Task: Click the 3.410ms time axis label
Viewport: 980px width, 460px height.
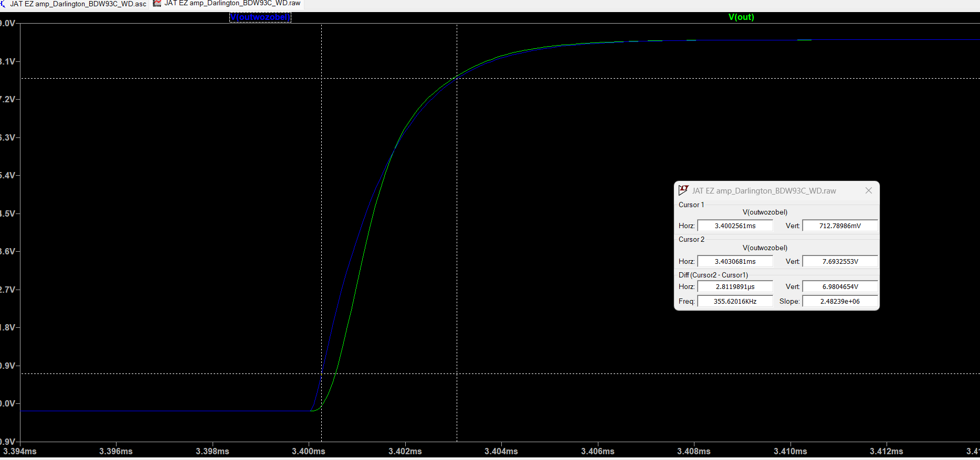Action: pos(791,451)
